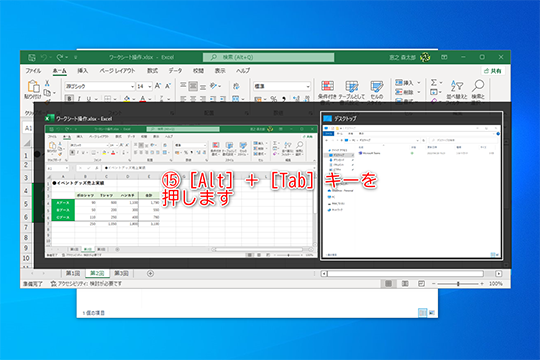Click the font color A icon
The width and height of the screenshot is (540, 360).
tap(143, 99)
